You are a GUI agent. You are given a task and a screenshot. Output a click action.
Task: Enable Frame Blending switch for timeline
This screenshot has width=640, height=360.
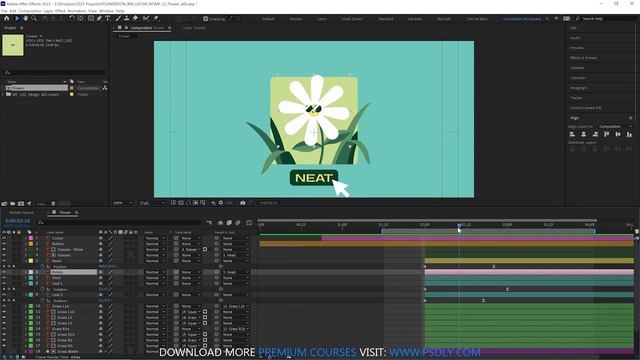coord(229,223)
